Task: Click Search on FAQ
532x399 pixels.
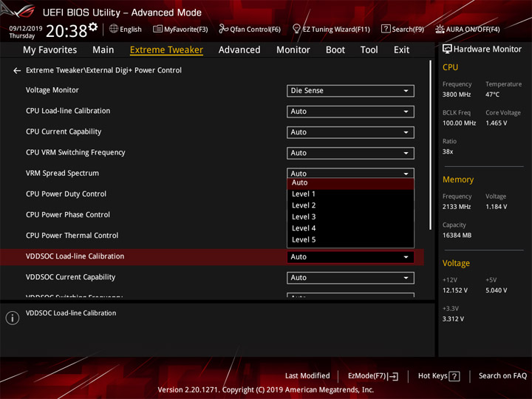Action: coord(502,376)
